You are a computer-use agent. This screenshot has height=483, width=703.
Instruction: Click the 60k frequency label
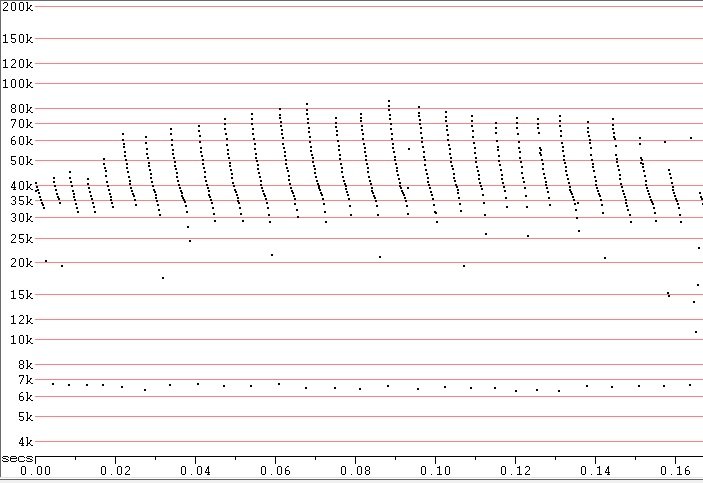[x=21, y=140]
